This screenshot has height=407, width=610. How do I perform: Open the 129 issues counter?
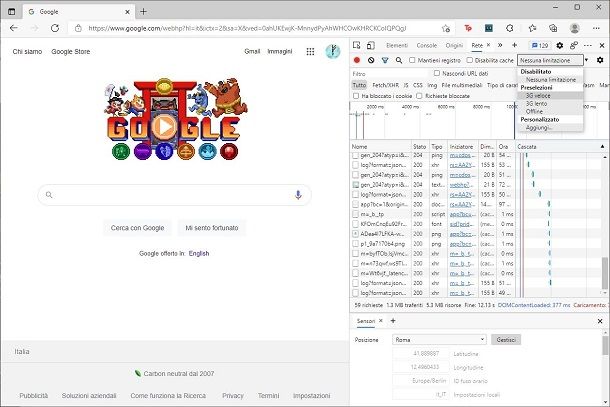click(x=540, y=46)
